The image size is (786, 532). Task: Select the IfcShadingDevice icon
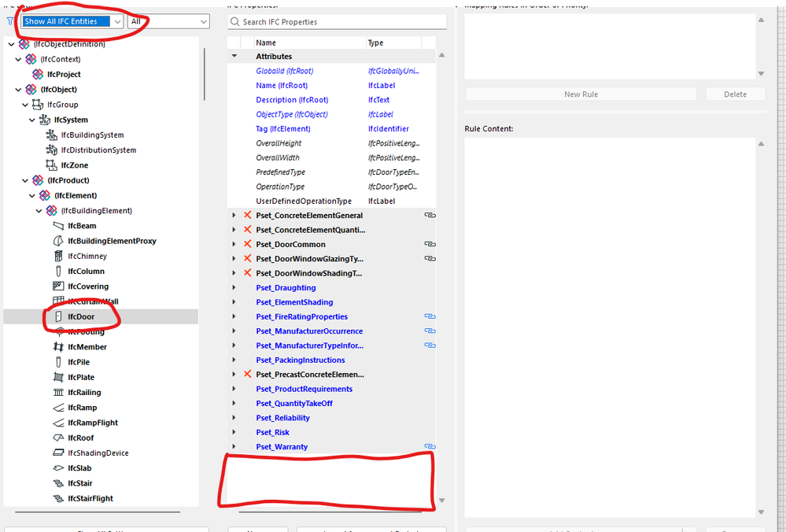click(x=58, y=453)
